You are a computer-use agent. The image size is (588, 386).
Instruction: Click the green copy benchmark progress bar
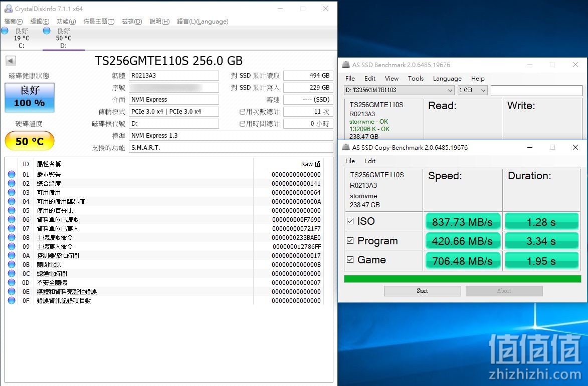pyautogui.click(x=462, y=279)
